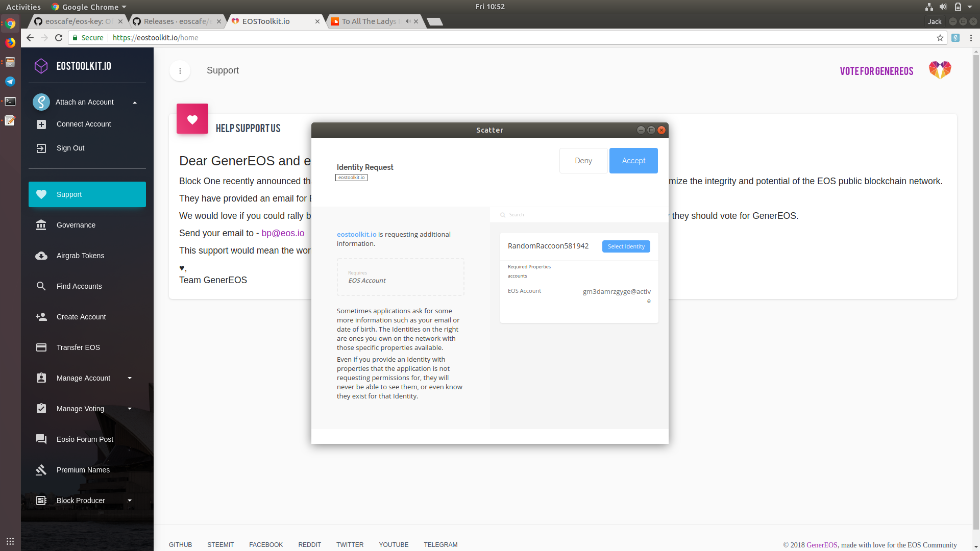The image size is (980, 551).
Task: Collapse the Attach an Account section
Action: (135, 103)
